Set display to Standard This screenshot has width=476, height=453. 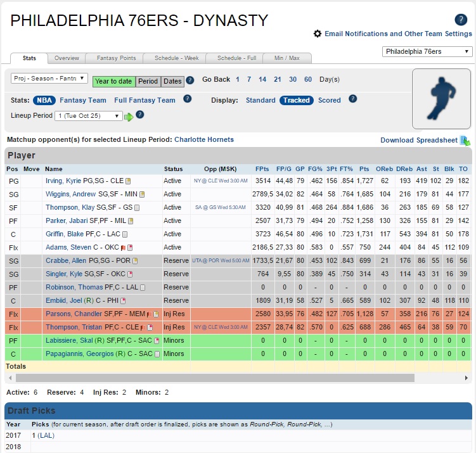tap(261, 100)
